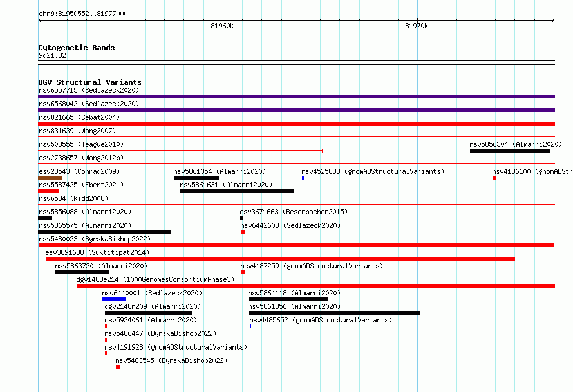The width and height of the screenshot is (573, 392).
Task: Select the nsv5587425 (Ebert2021) label
Action: click(81, 185)
